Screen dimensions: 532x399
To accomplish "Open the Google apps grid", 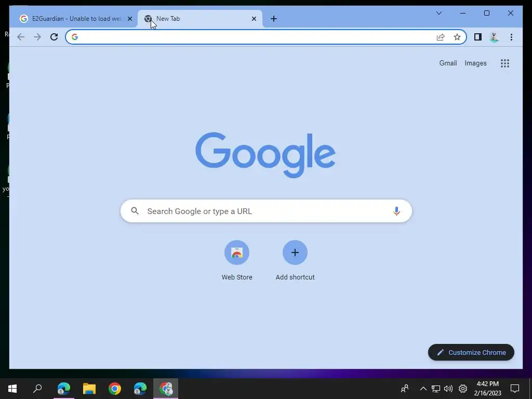I will click(x=505, y=63).
